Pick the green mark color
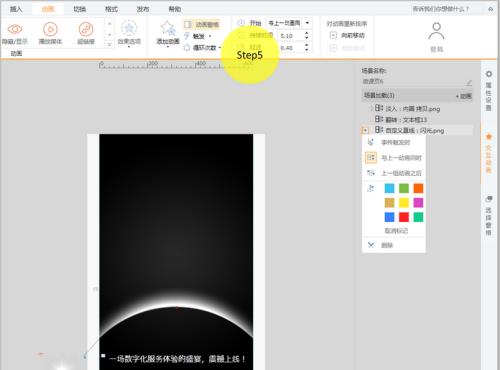 tap(404, 188)
